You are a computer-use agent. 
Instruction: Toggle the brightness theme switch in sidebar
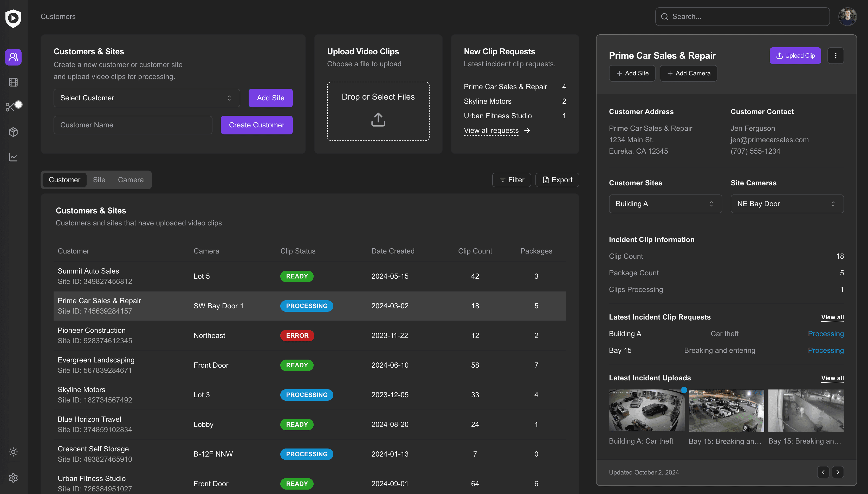click(x=13, y=452)
